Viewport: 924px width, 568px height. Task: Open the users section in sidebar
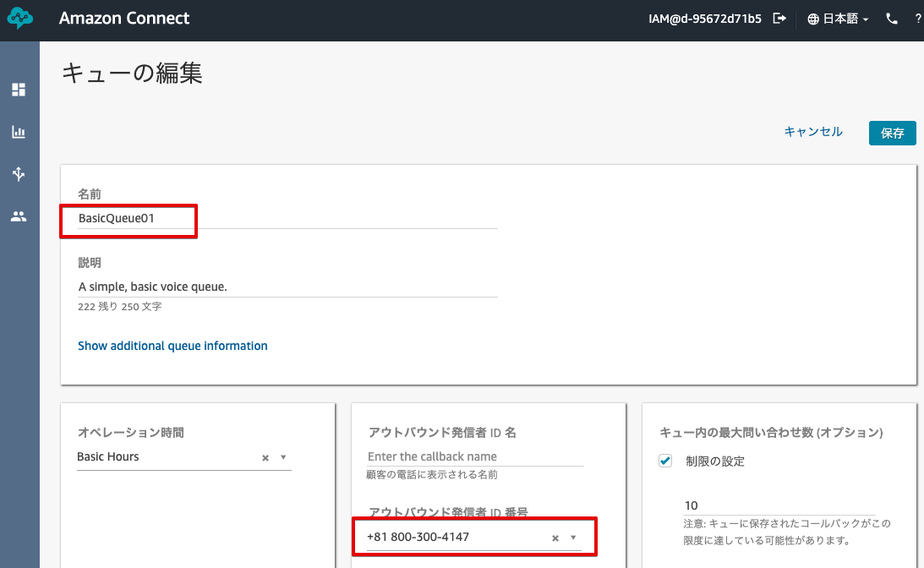19,216
